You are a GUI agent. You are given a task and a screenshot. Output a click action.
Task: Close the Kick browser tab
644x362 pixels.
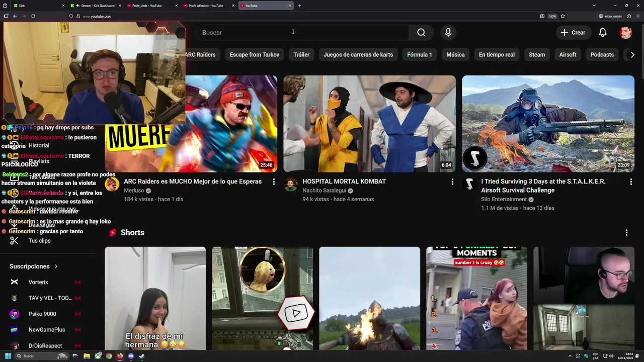(63, 6)
